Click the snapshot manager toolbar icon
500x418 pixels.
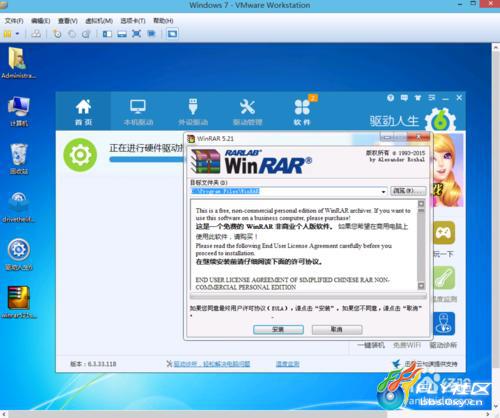tap(86, 34)
